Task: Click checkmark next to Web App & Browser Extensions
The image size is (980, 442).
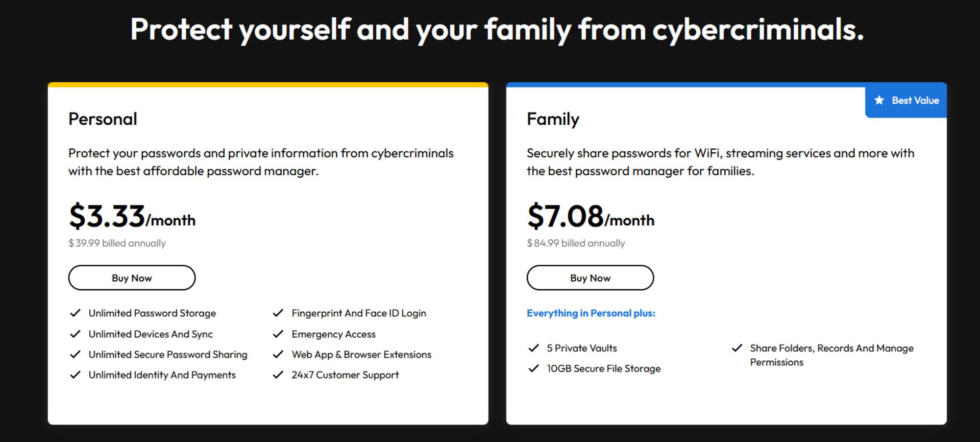Action: pos(278,354)
